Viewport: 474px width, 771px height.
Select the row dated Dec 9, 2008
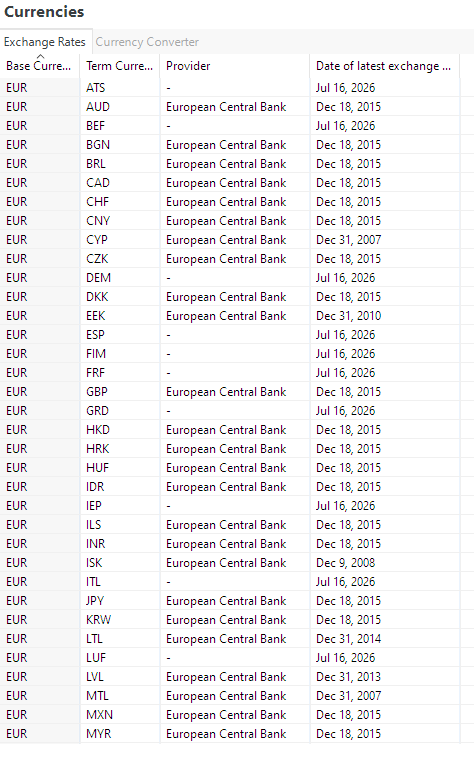pos(230,563)
